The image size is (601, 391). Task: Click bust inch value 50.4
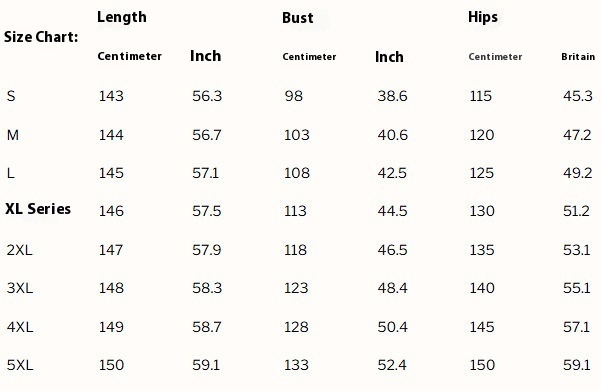(392, 327)
